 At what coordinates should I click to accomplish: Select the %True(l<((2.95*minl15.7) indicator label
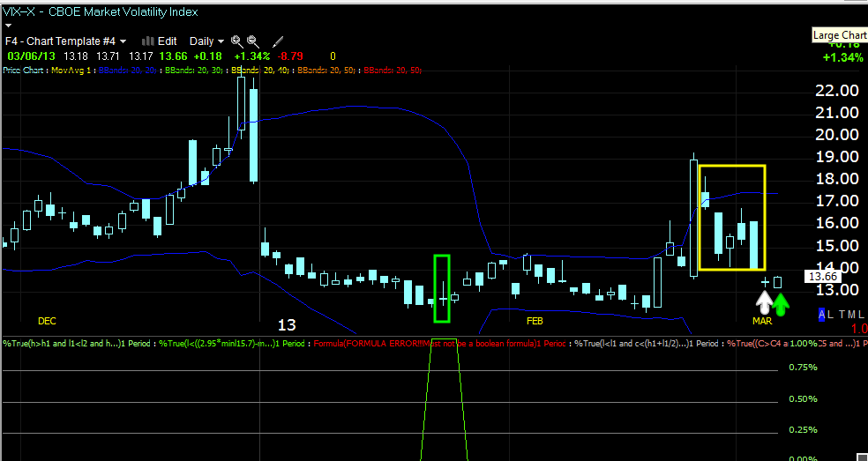[x=231, y=343]
